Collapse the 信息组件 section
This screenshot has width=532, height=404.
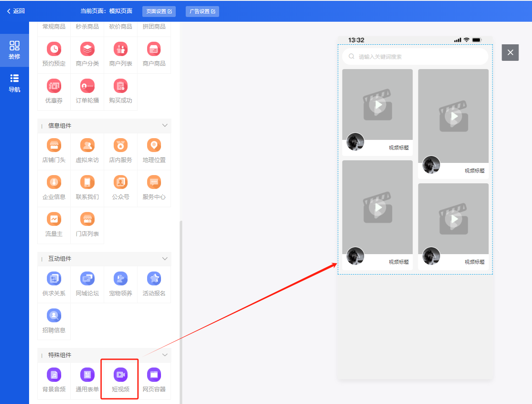click(x=165, y=126)
